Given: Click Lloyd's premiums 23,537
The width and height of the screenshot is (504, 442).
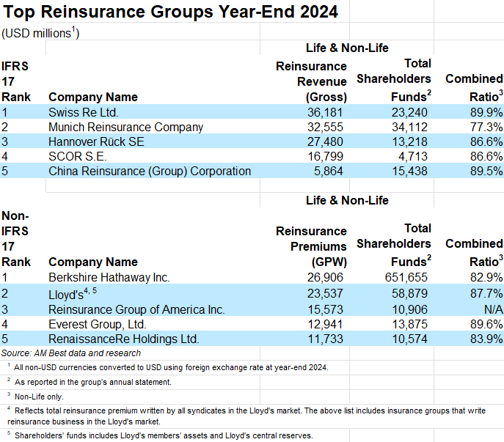Looking at the screenshot, I should [x=325, y=294].
